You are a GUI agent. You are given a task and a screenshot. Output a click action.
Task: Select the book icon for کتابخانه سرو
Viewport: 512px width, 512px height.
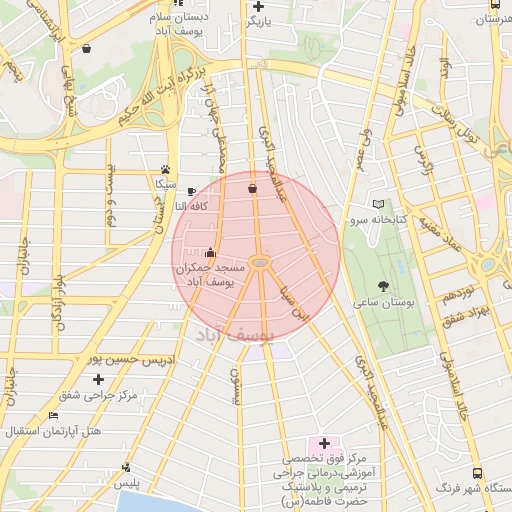(x=378, y=204)
